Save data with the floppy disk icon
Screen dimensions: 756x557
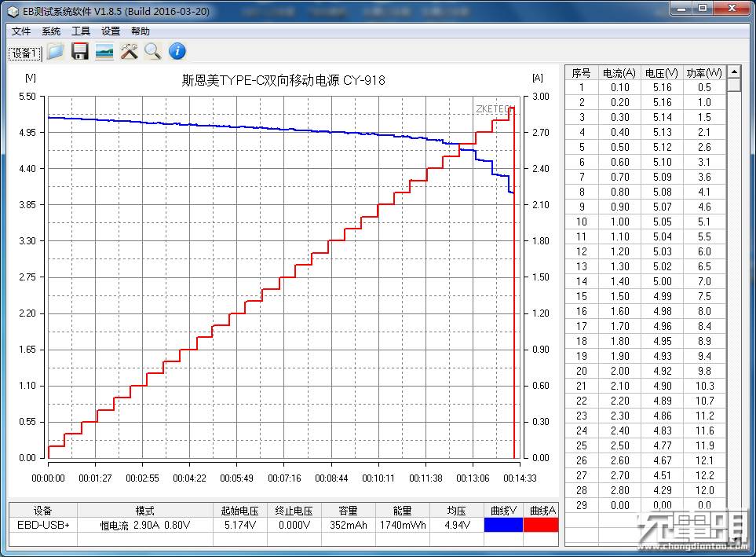[79, 51]
